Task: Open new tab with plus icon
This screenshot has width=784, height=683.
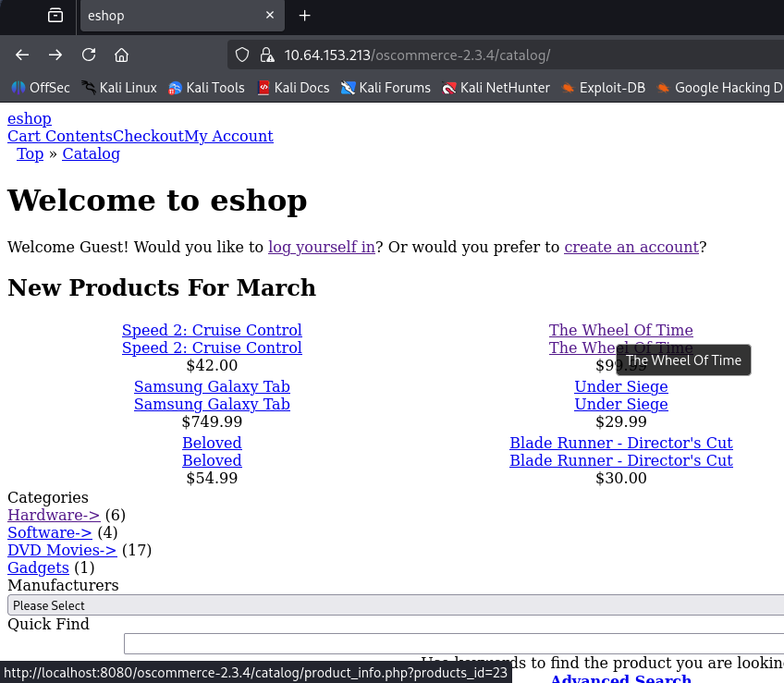Action: point(305,16)
